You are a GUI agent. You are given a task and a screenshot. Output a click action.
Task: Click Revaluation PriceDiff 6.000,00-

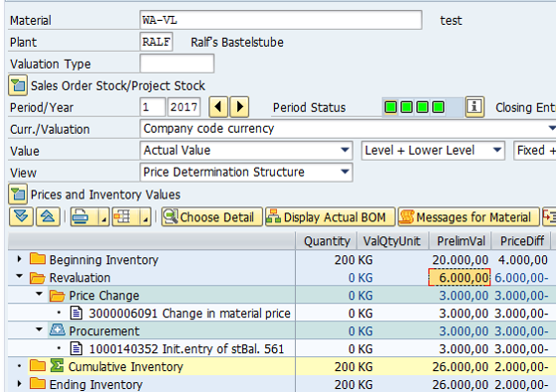(x=521, y=278)
